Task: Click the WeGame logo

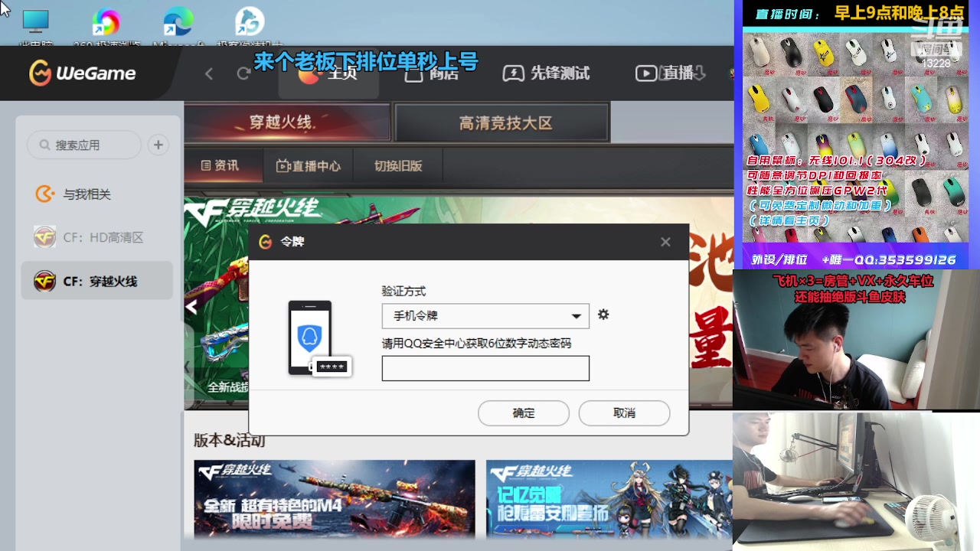Action: coord(82,73)
